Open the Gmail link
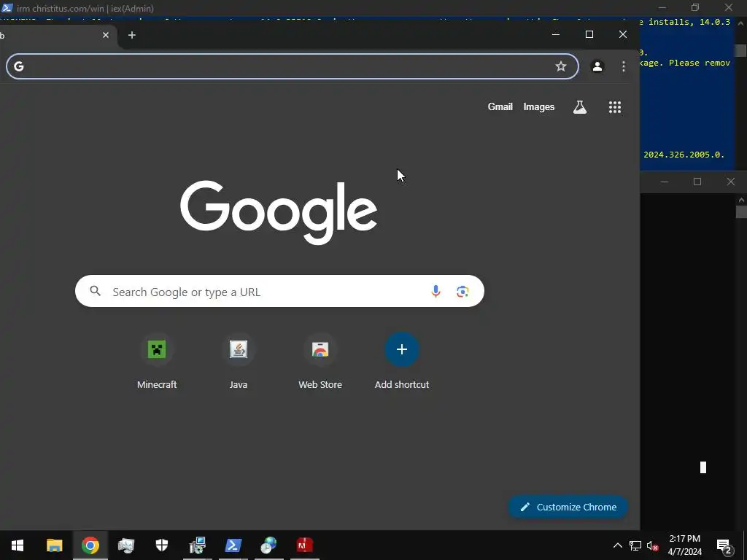This screenshot has width=747, height=560. (x=500, y=106)
